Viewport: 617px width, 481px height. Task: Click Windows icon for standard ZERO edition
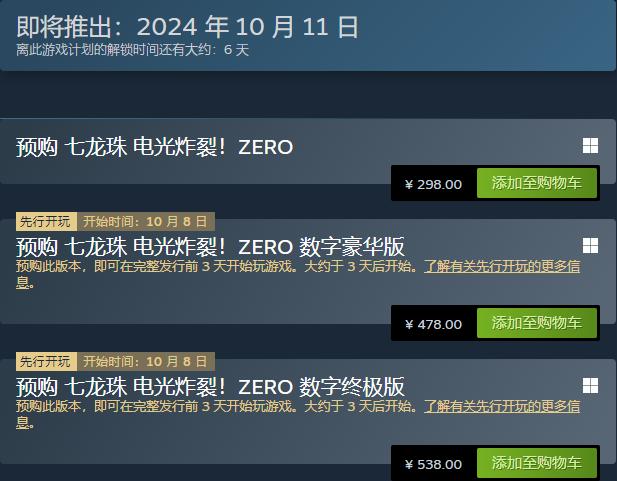click(590, 146)
